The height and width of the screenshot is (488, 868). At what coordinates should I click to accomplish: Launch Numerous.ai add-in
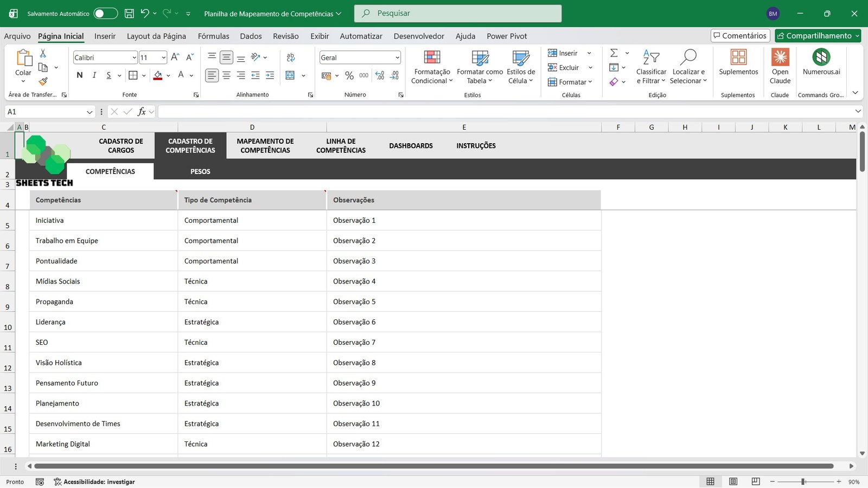tap(821, 65)
